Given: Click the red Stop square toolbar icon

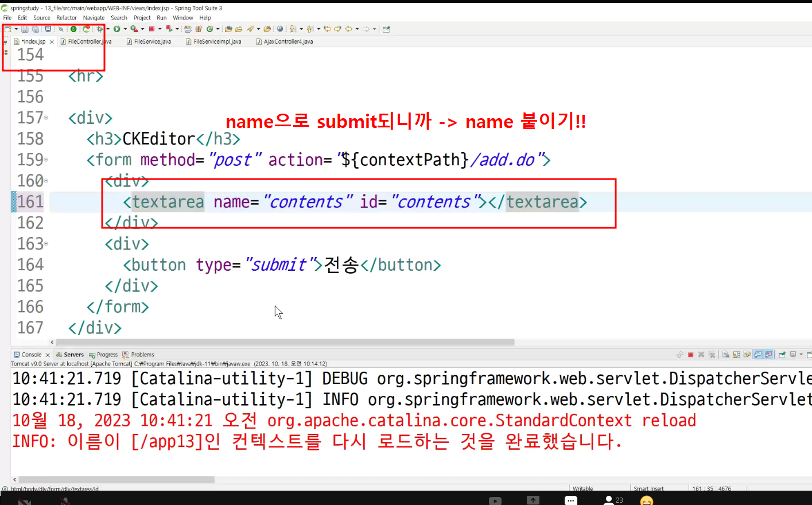Looking at the screenshot, I should (152, 29).
